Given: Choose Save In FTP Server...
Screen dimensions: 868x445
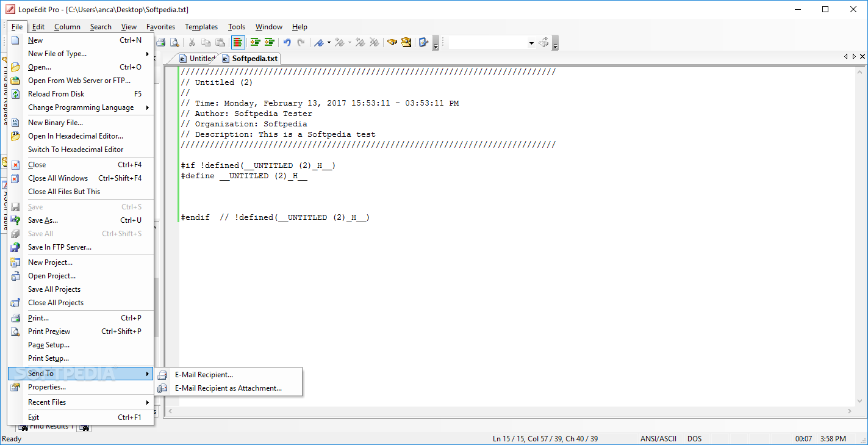Looking at the screenshot, I should pyautogui.click(x=81, y=247).
